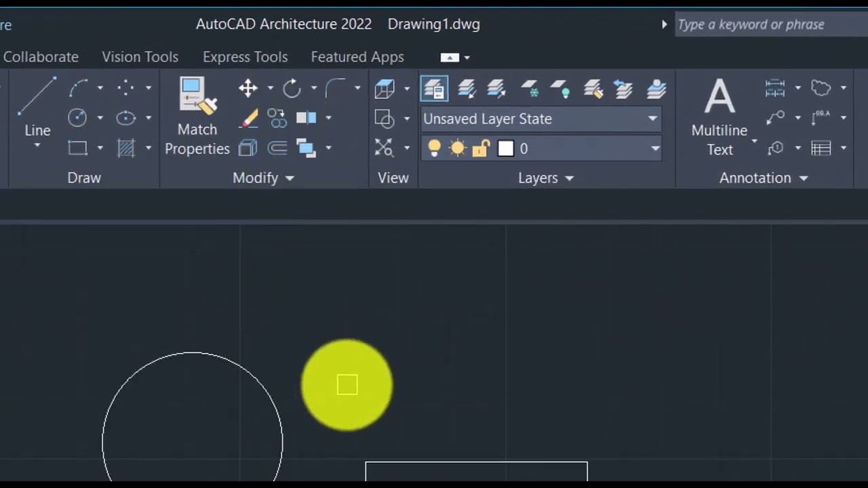Click the Revision Cloud icon

pyautogui.click(x=821, y=88)
